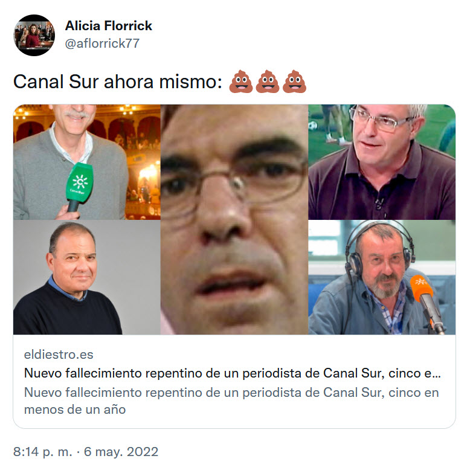
Task: Open the @aflorrick77 handle link
Action: click(102, 43)
